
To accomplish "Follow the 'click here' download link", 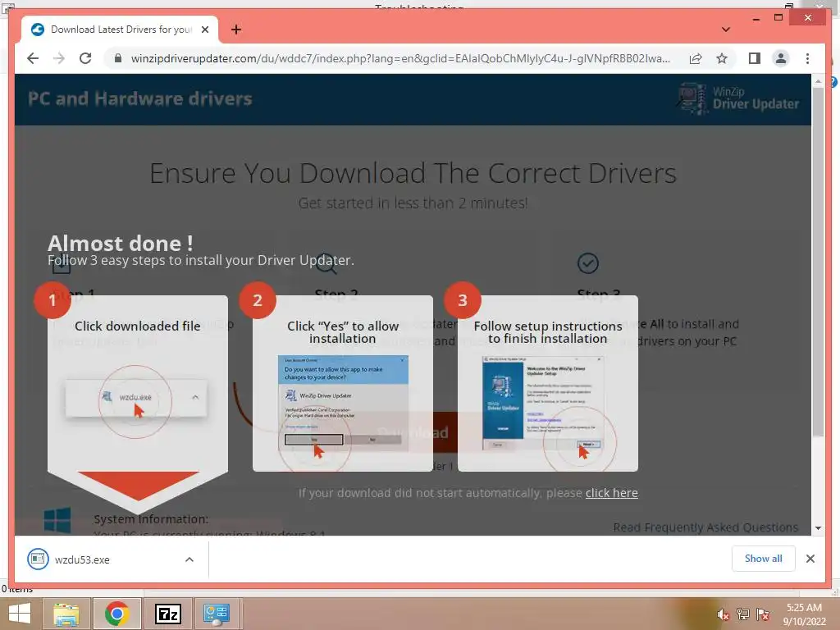I will [611, 493].
